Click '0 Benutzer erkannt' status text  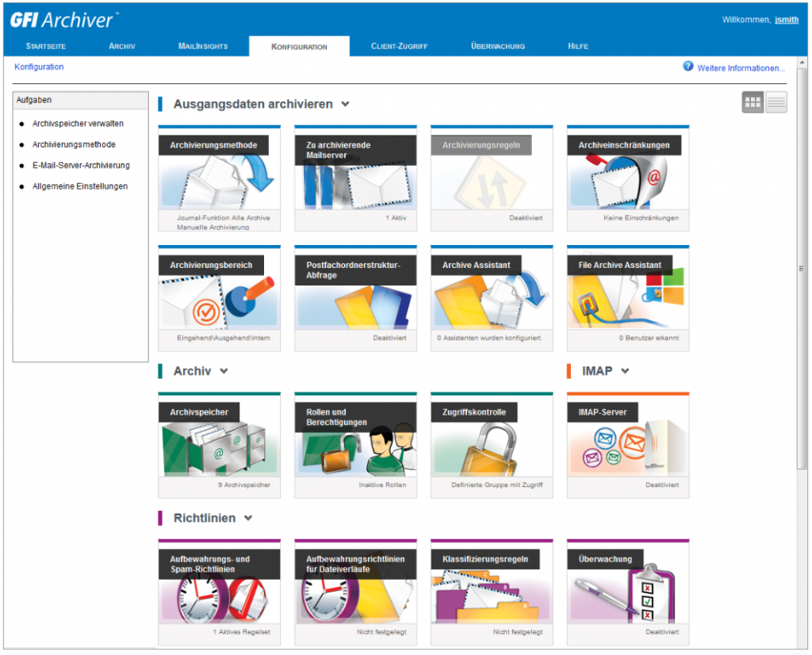[649, 338]
